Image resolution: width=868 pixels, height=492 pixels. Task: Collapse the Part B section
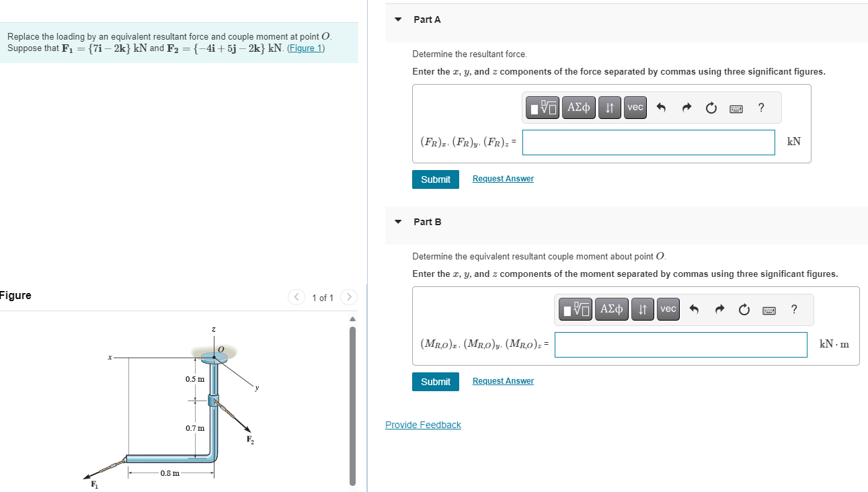397,222
